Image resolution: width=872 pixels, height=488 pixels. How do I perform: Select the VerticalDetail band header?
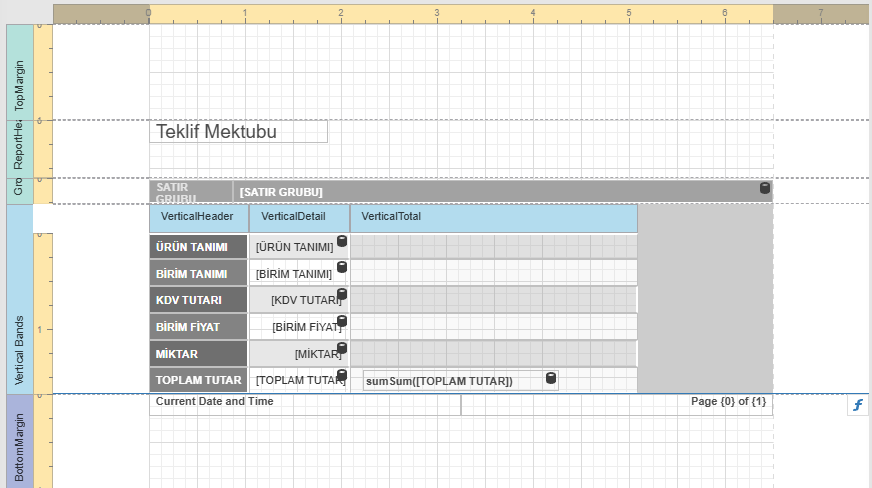299,218
